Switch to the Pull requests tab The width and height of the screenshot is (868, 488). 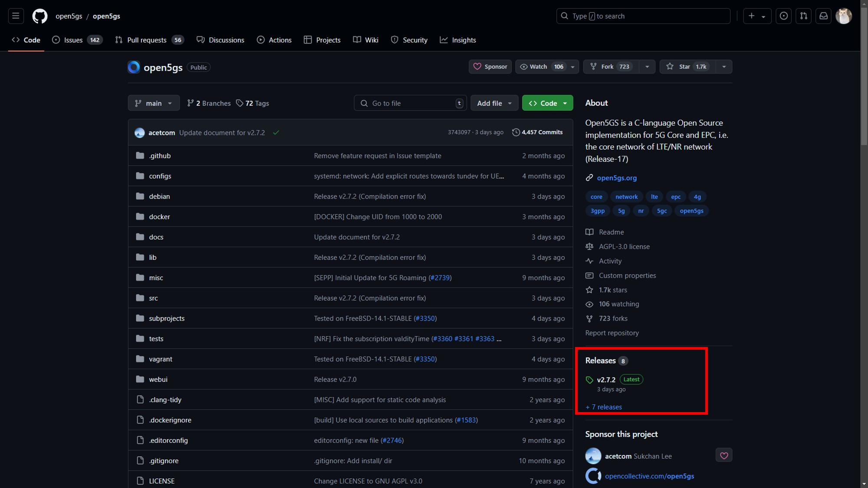(x=150, y=40)
